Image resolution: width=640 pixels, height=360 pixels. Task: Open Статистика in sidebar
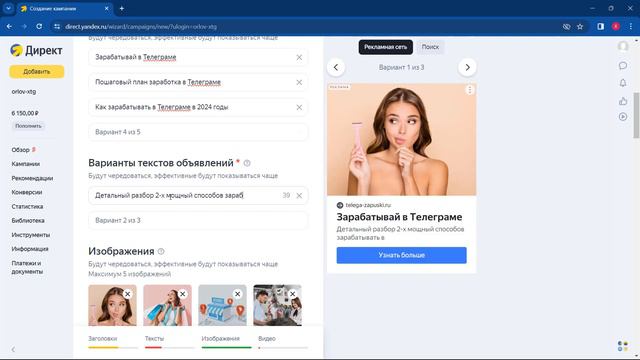[27, 207]
